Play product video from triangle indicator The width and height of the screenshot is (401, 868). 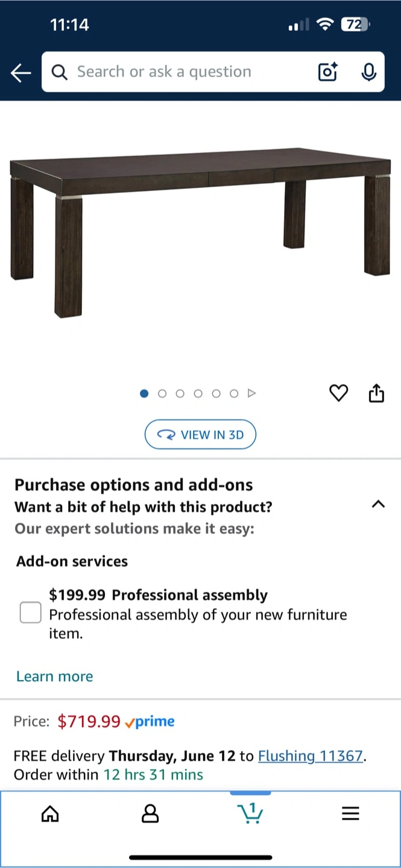pos(252,394)
